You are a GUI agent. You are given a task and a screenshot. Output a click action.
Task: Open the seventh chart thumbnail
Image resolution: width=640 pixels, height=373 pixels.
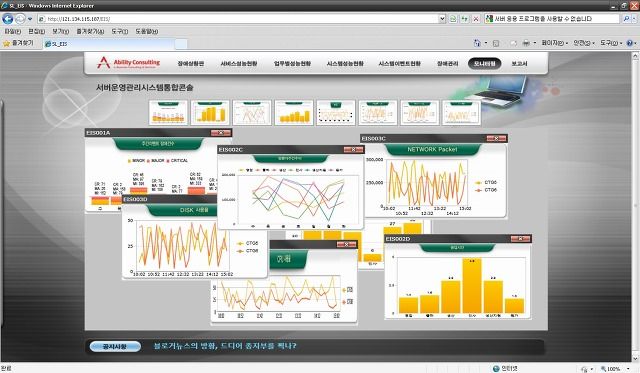tap(420, 112)
